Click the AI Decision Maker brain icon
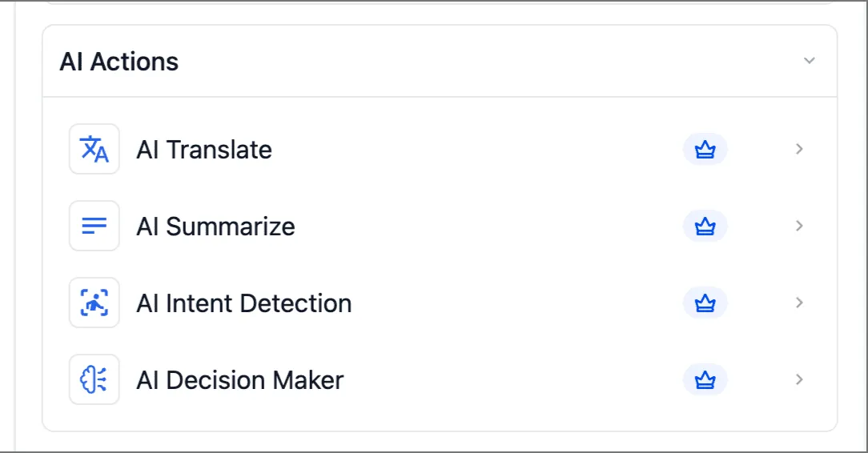Image resolution: width=868 pixels, height=453 pixels. (94, 380)
